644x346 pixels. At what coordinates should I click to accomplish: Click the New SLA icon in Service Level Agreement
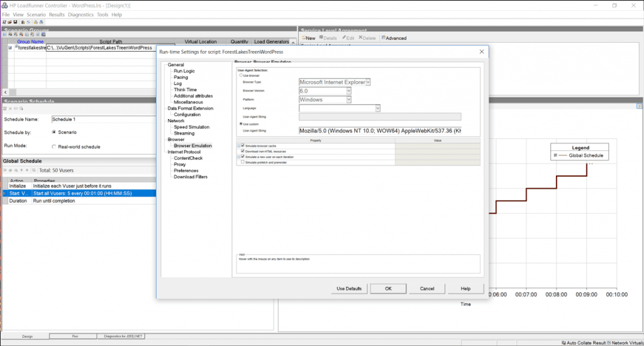tap(304, 38)
